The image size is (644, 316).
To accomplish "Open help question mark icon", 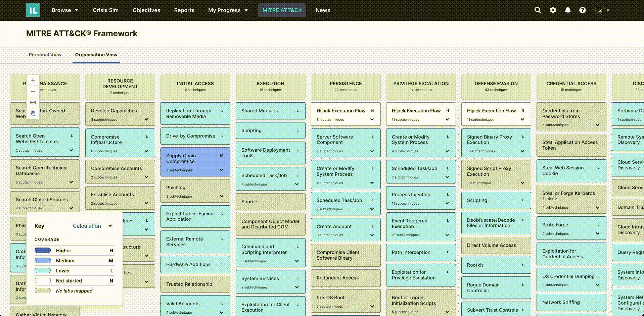I will pos(582,10).
